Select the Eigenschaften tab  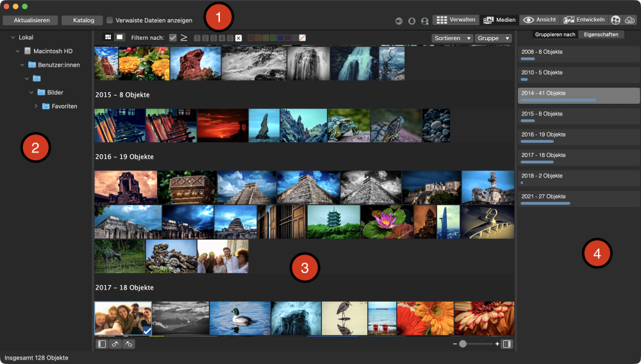click(601, 34)
